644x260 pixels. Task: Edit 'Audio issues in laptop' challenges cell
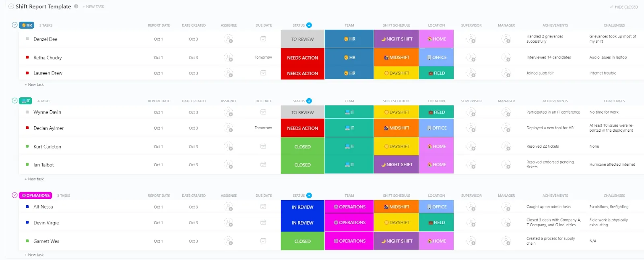click(x=608, y=57)
